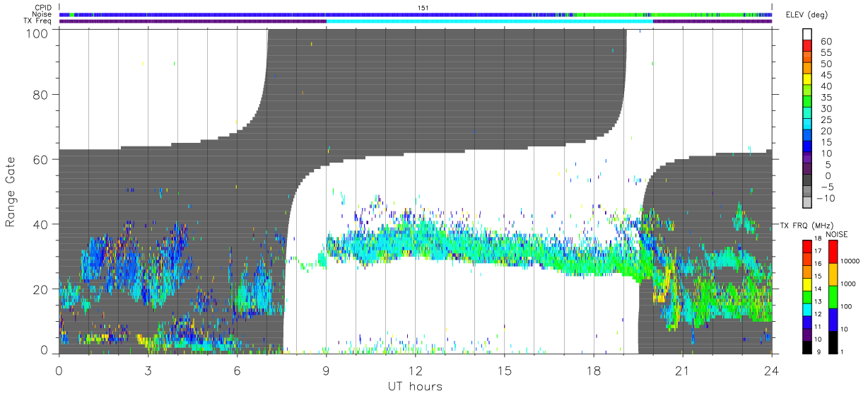The image size is (868, 401).
Task: Click the 12 tick label on the UT hours axis
Action: pos(415,371)
